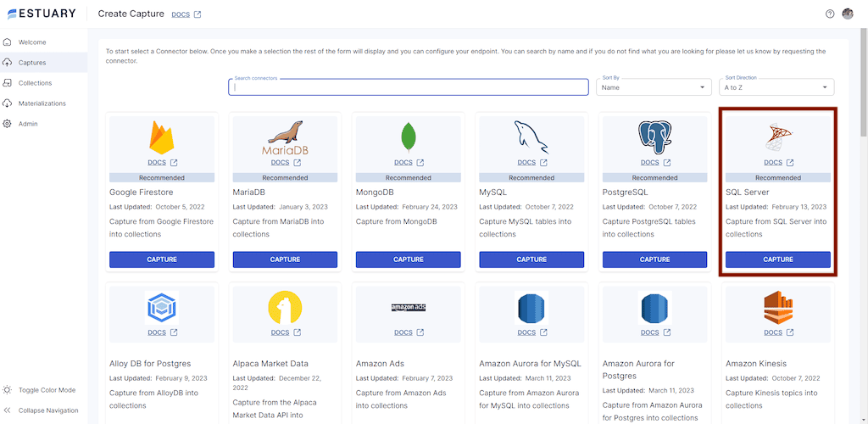The width and height of the screenshot is (868, 424).
Task: Click the Google Firestore flame logo
Action: pos(162,137)
